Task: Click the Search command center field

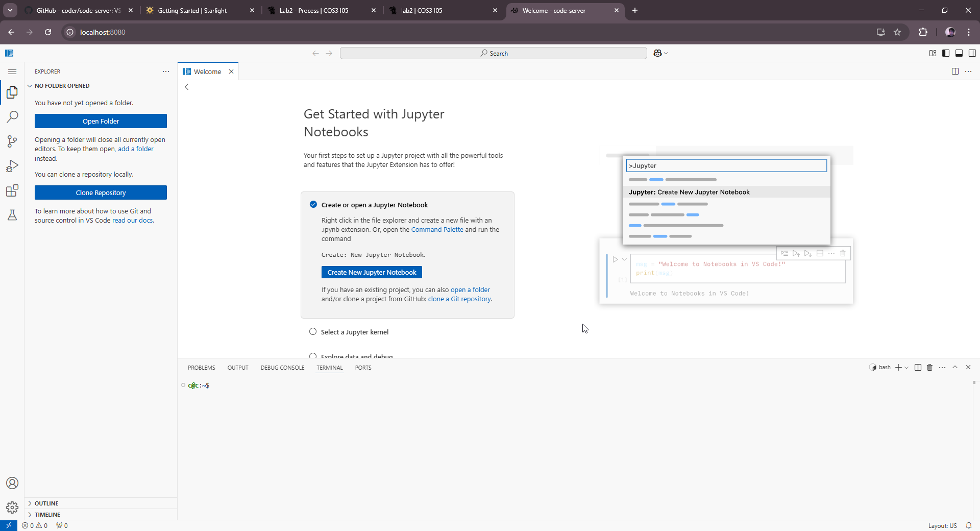Action: point(493,53)
